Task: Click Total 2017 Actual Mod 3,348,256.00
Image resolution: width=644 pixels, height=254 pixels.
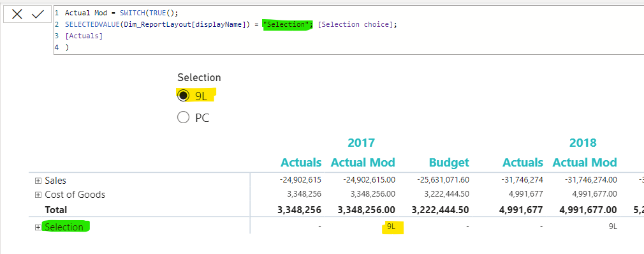Action: [x=367, y=209]
